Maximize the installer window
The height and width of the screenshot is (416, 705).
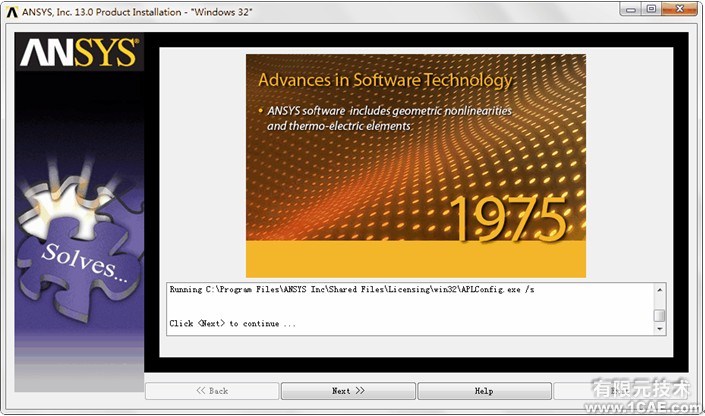(651, 9)
